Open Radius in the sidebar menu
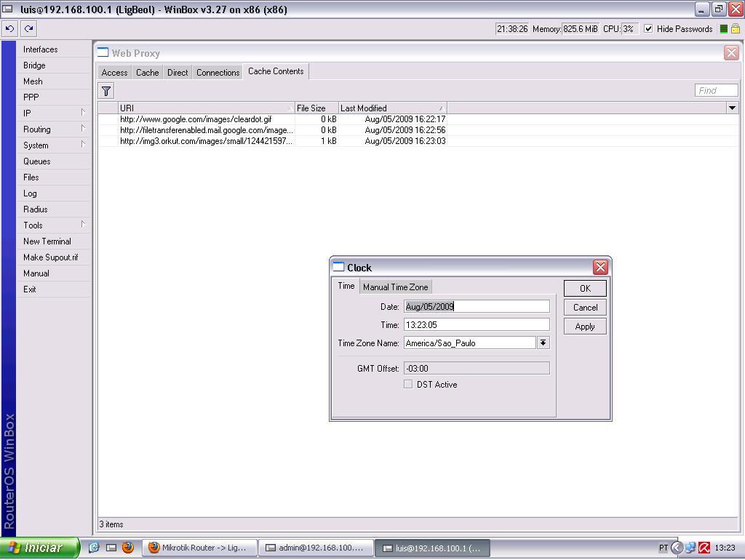This screenshot has height=560, width=745. point(53,209)
